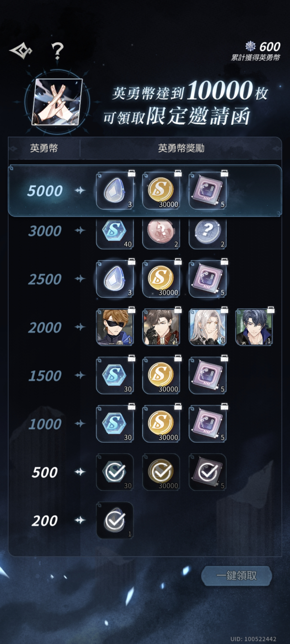Tap the claimed checkmark reward in the 200 row
The height and width of the screenshot is (644, 290).
[115, 520]
